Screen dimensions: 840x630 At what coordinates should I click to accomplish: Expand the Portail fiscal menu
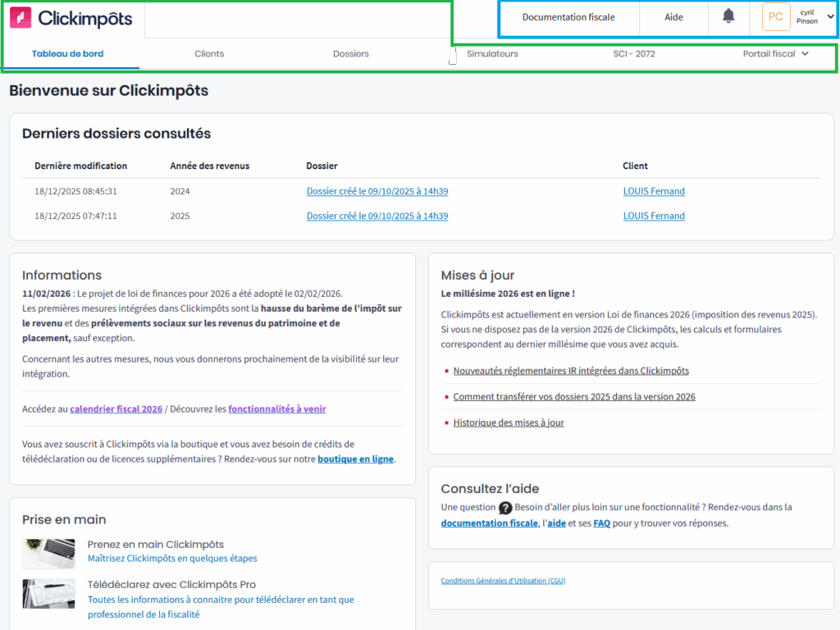(775, 54)
